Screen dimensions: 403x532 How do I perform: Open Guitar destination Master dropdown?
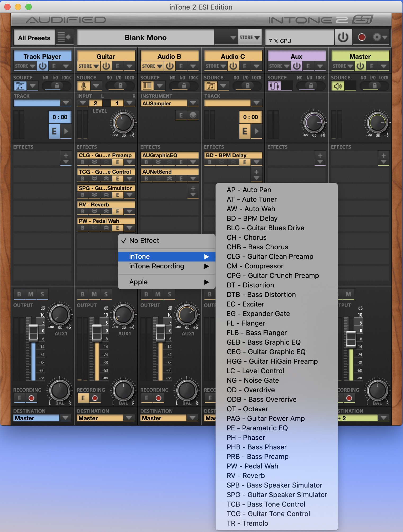(129, 418)
